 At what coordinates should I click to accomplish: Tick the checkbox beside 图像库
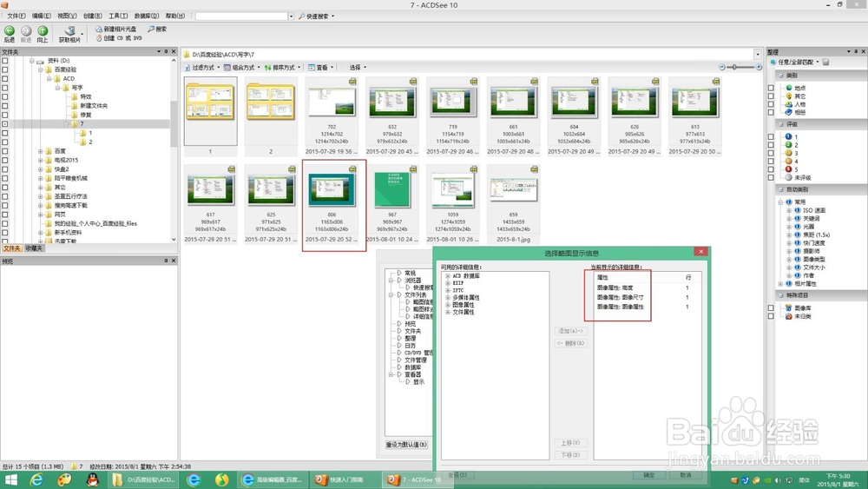[771, 308]
